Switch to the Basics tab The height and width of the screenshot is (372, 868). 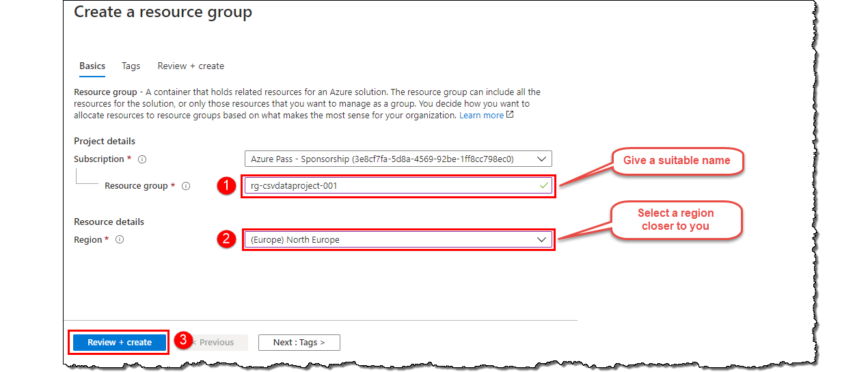click(92, 66)
